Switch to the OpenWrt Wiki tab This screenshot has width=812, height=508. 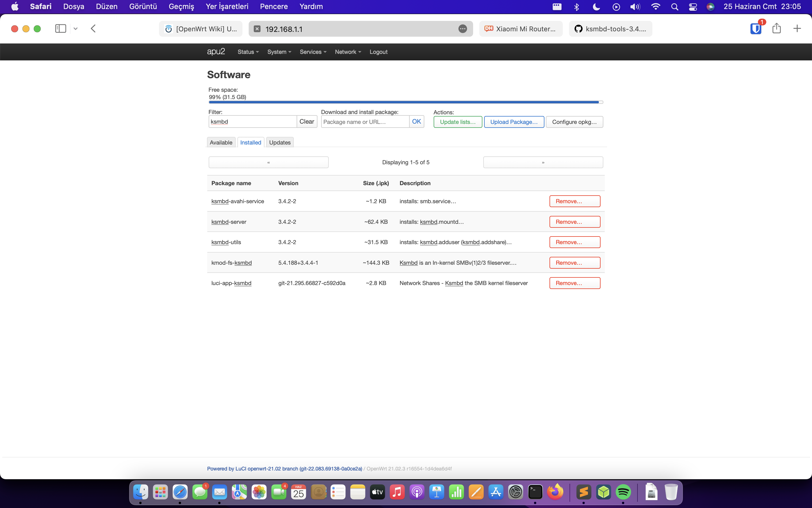201,29
